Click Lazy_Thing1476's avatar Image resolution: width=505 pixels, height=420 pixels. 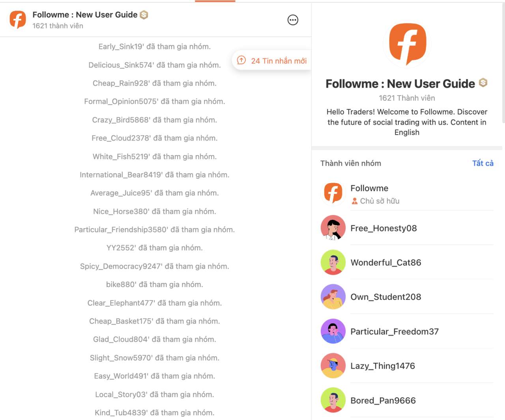click(333, 366)
